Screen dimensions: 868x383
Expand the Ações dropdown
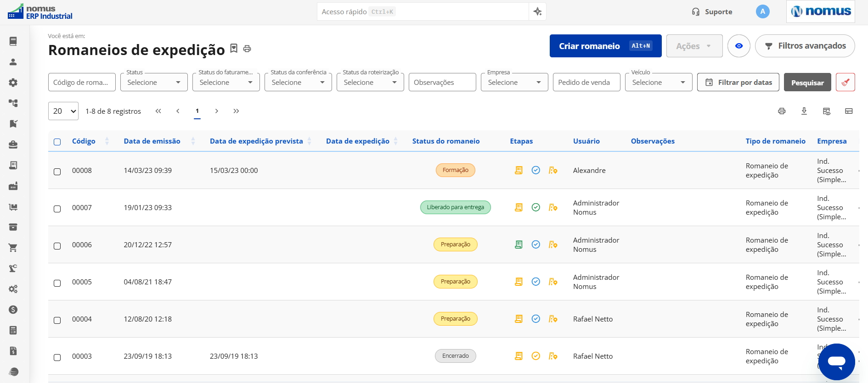pos(694,46)
